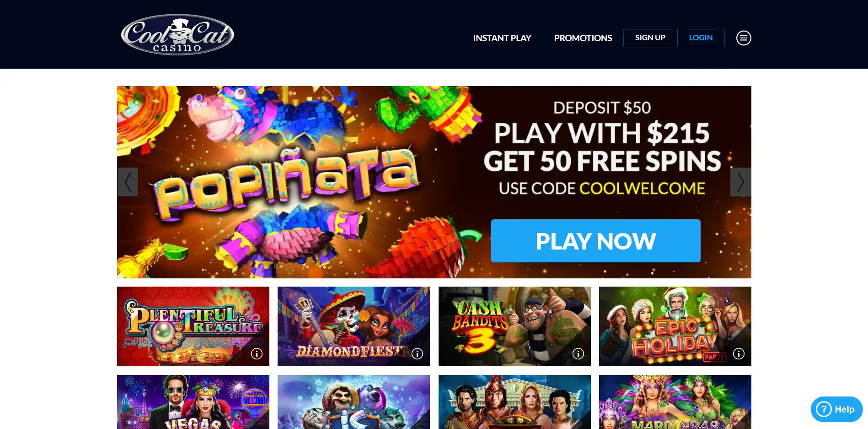
Task: View info for Epic Holiday Party
Action: [739, 353]
